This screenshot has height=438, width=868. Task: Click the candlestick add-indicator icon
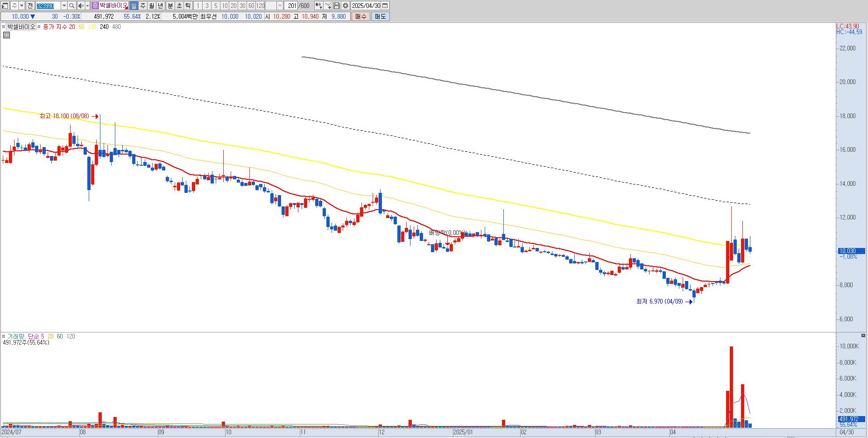click(319, 6)
